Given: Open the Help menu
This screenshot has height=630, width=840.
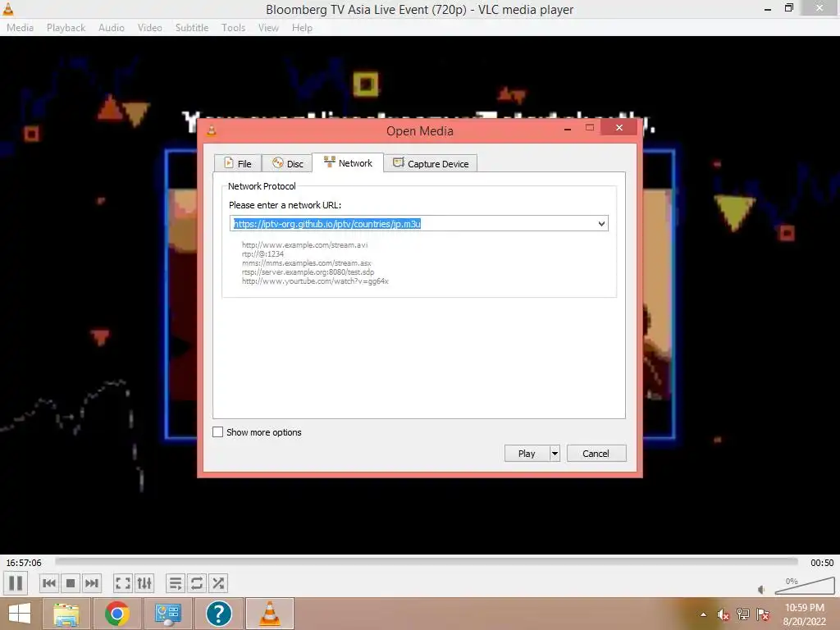Looking at the screenshot, I should pyautogui.click(x=302, y=27).
